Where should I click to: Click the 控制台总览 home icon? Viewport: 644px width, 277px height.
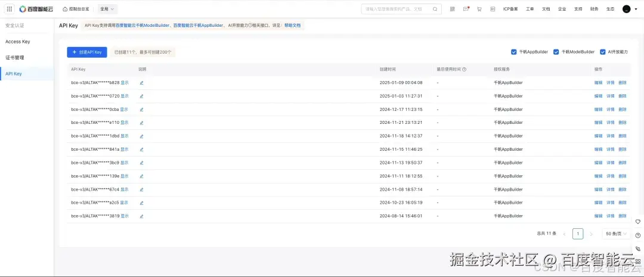point(65,9)
